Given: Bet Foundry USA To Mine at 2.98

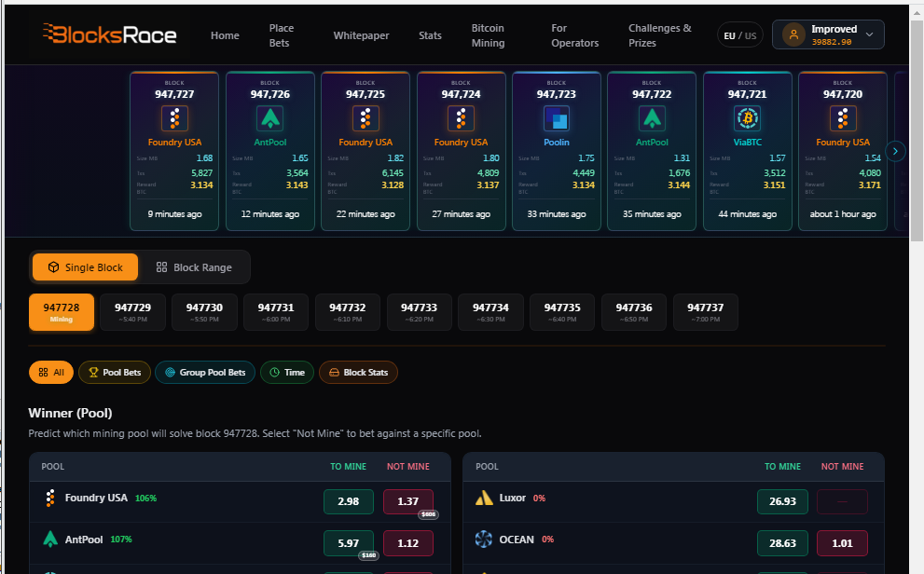Looking at the screenshot, I should 349,501.
